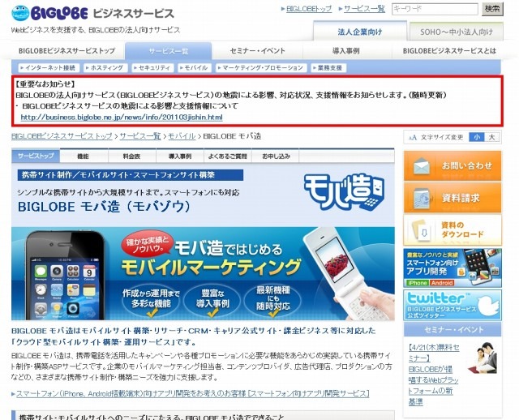Open the BIGLOBEビジネスサービスとは nav item
This screenshot has height=420, width=519.
(x=449, y=51)
